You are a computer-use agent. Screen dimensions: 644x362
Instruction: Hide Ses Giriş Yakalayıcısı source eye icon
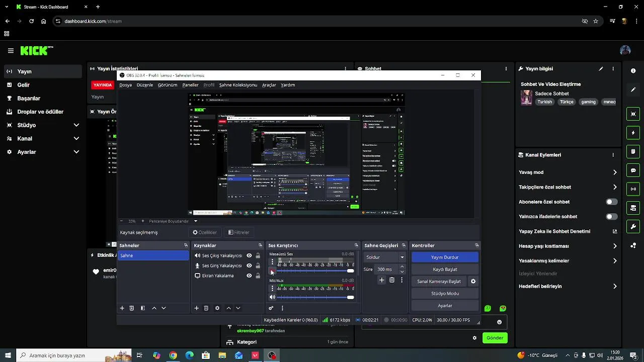[x=249, y=265]
